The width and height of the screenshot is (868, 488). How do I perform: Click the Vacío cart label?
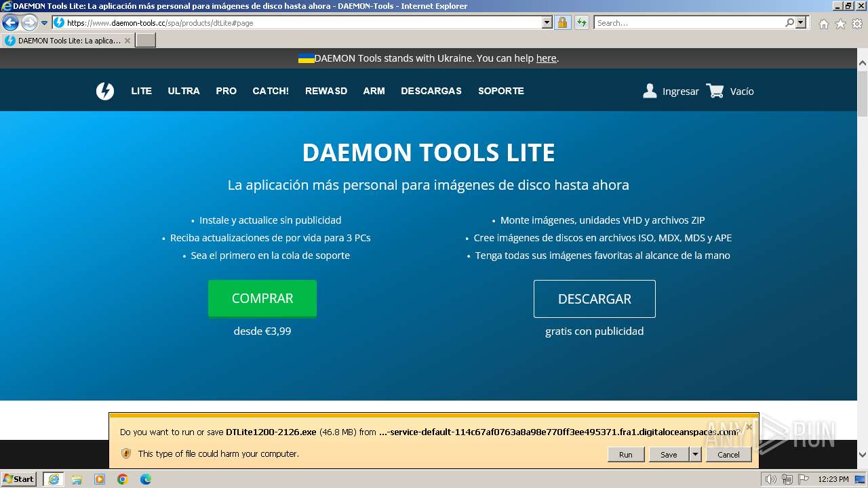pyautogui.click(x=742, y=91)
